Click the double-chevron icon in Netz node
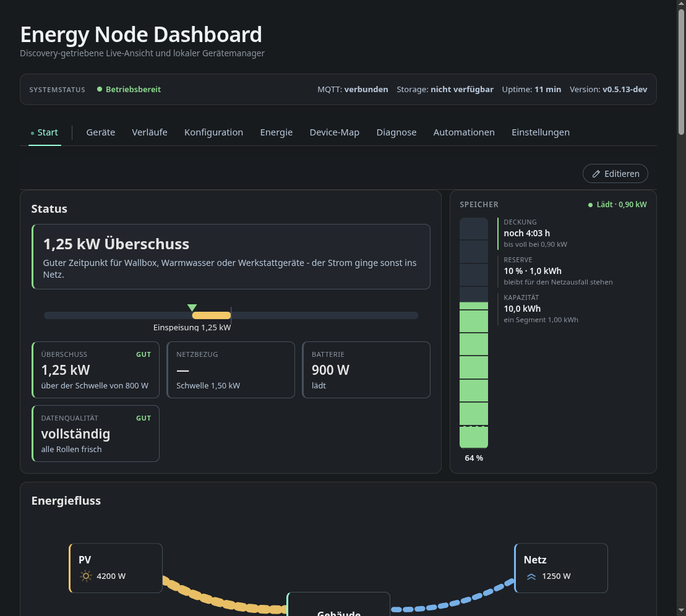This screenshot has height=616, width=686. pyautogui.click(x=531, y=576)
